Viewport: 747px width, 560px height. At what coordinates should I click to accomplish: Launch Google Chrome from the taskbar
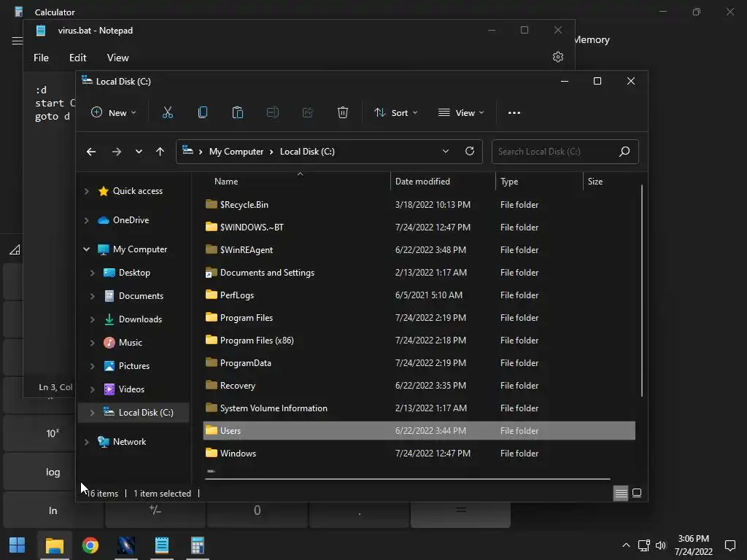tap(90, 545)
